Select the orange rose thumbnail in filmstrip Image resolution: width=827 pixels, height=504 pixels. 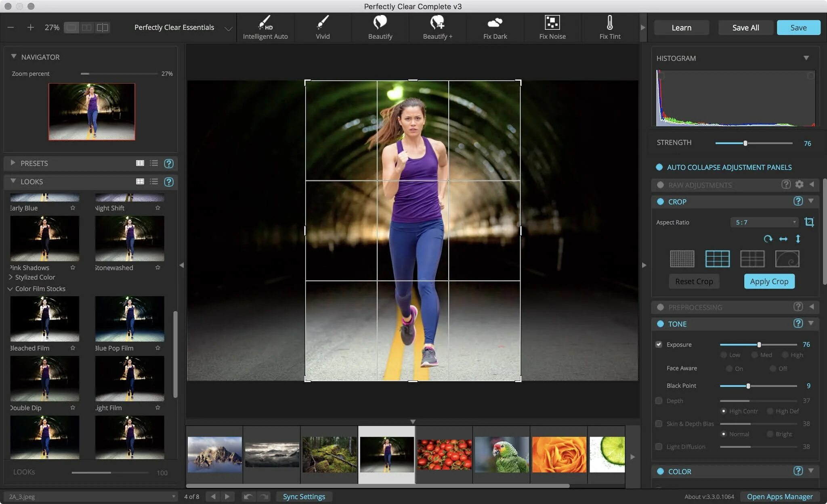(x=559, y=454)
